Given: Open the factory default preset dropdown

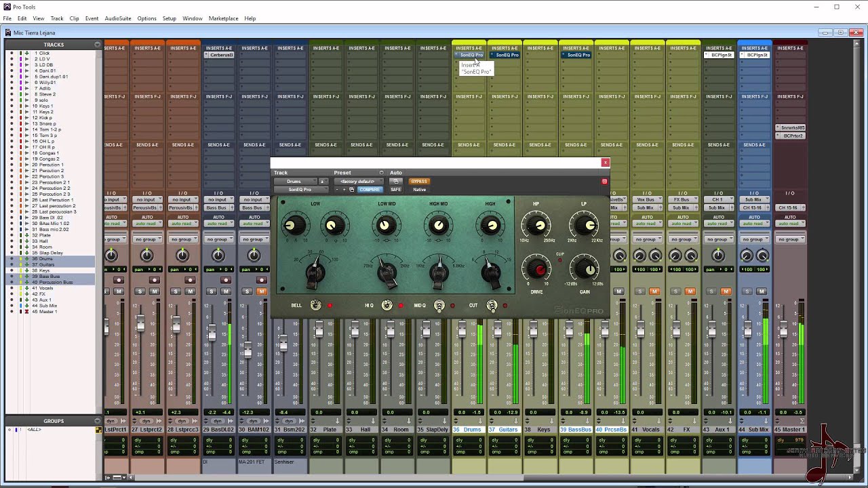Looking at the screenshot, I should (359, 181).
